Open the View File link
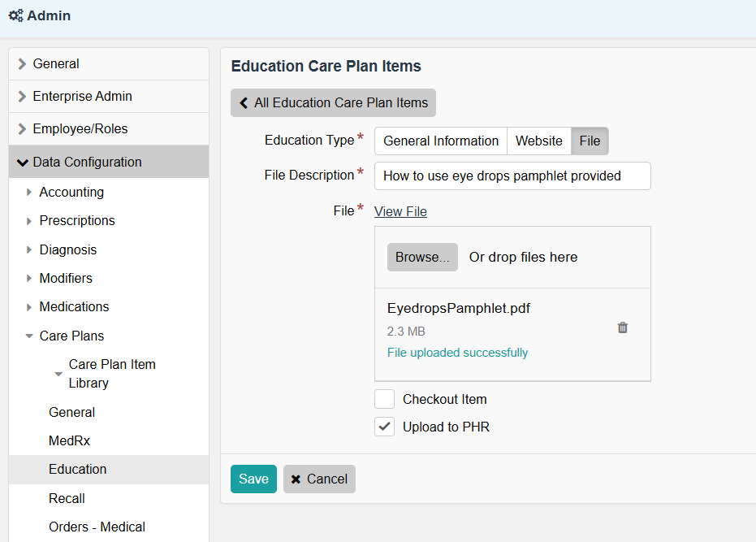Viewport: 756px width, 542px height. pyautogui.click(x=400, y=211)
